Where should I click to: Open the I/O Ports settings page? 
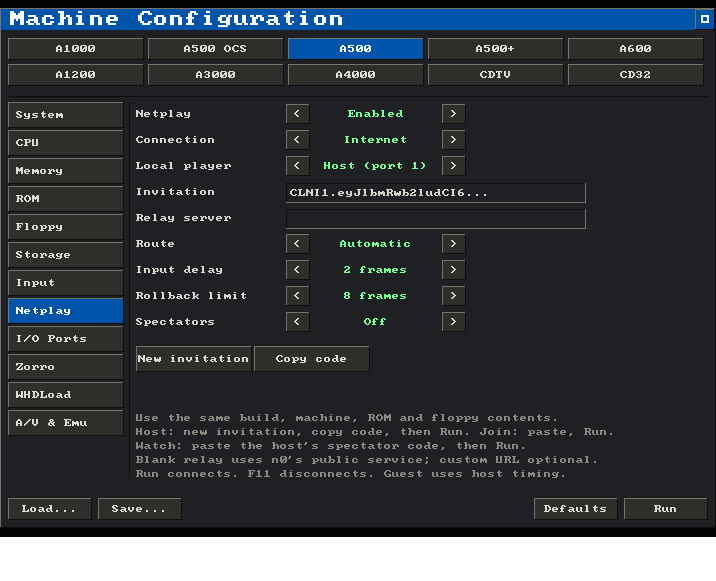[x=66, y=339]
